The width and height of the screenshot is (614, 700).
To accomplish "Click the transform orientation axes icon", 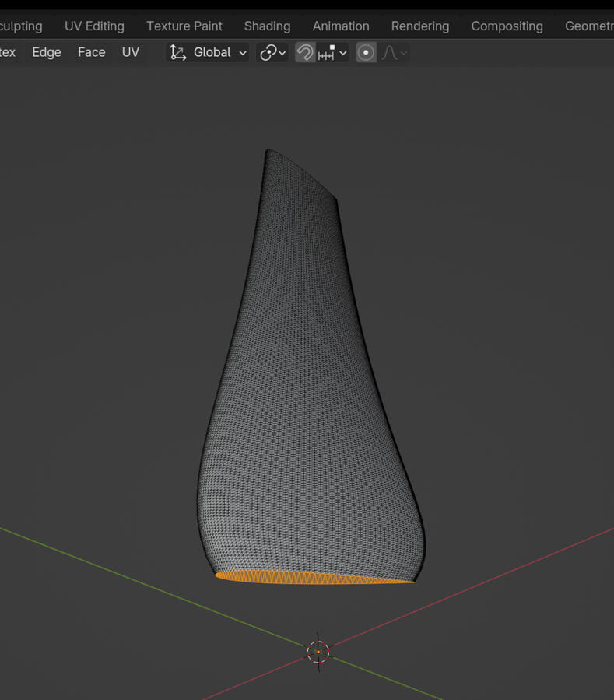I will 178,52.
